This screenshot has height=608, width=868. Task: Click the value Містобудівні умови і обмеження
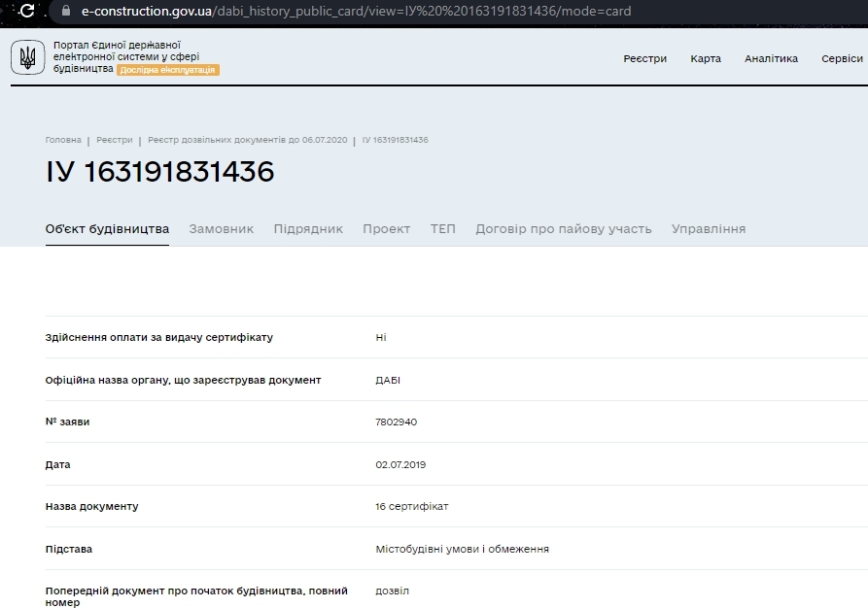click(463, 550)
